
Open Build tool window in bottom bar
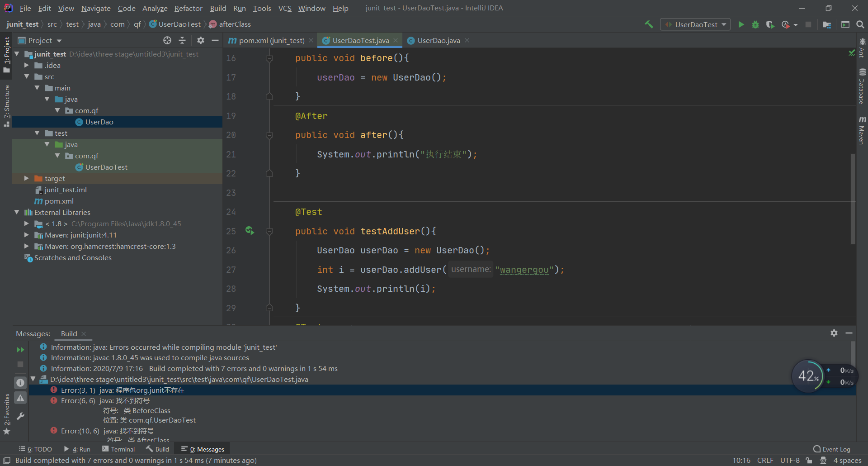click(157, 449)
